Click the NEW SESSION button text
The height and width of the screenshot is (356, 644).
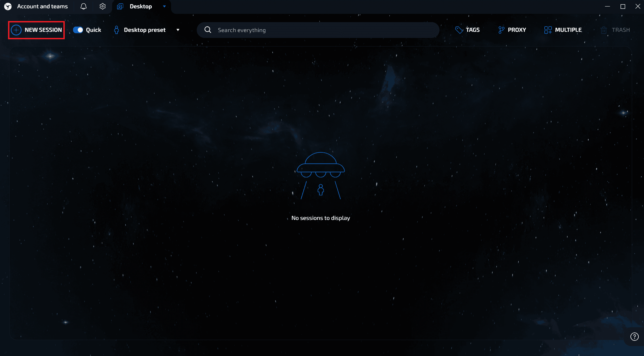(43, 30)
